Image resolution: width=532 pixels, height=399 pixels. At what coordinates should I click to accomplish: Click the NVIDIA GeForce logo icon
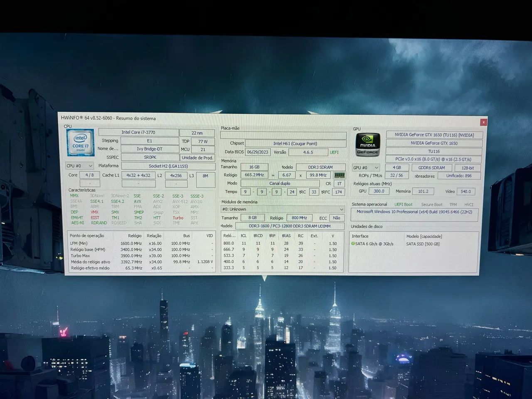click(x=367, y=145)
